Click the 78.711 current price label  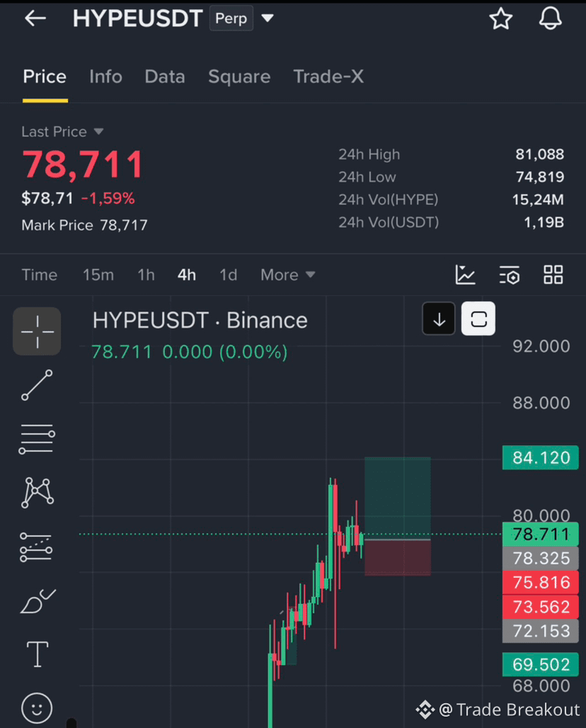tap(541, 535)
